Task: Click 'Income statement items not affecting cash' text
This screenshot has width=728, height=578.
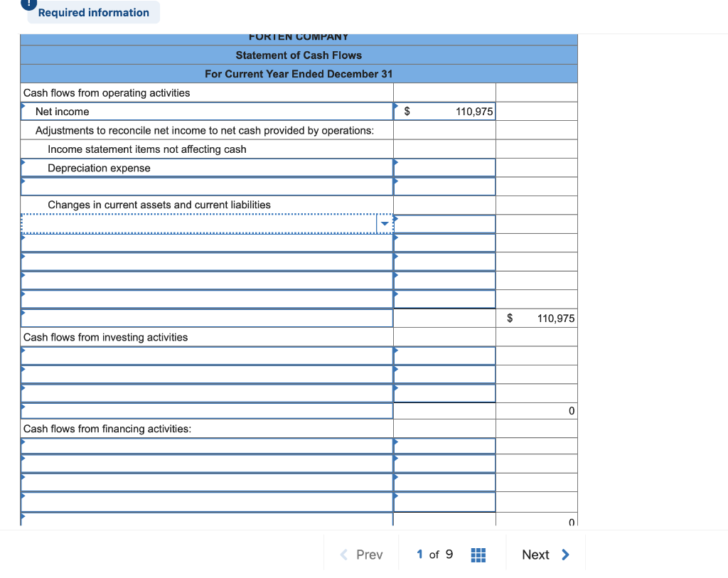Action: [146, 149]
